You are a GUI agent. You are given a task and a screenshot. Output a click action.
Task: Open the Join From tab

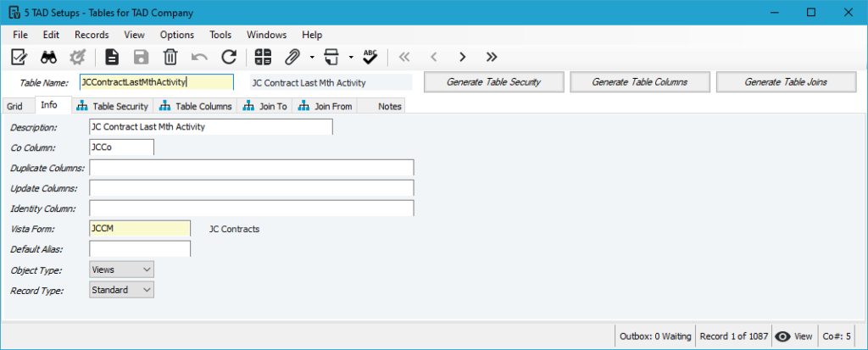[325, 106]
